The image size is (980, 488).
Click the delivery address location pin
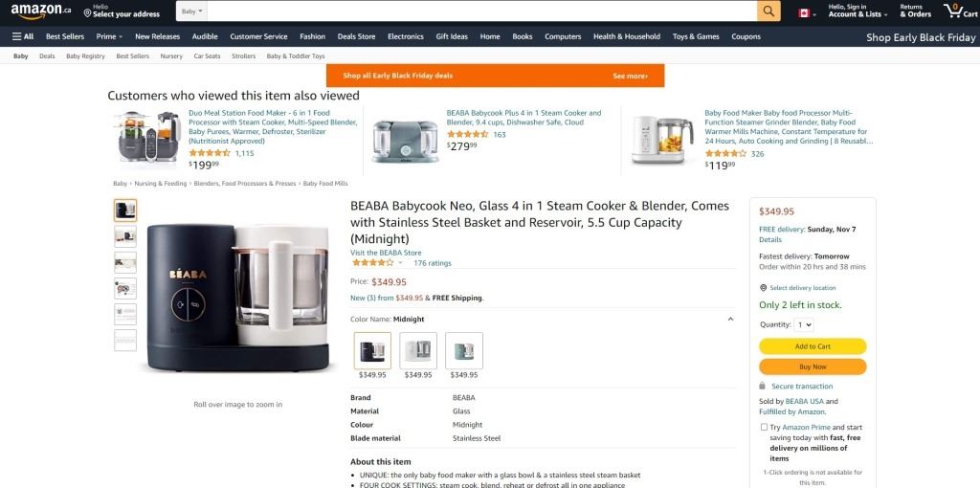(88, 13)
